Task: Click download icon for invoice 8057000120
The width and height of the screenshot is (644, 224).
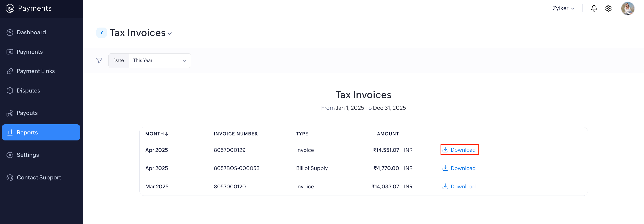Action: point(445,187)
